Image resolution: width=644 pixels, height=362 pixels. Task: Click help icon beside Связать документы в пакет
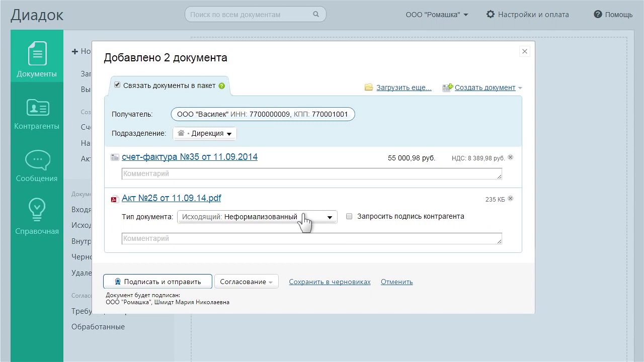click(x=221, y=86)
